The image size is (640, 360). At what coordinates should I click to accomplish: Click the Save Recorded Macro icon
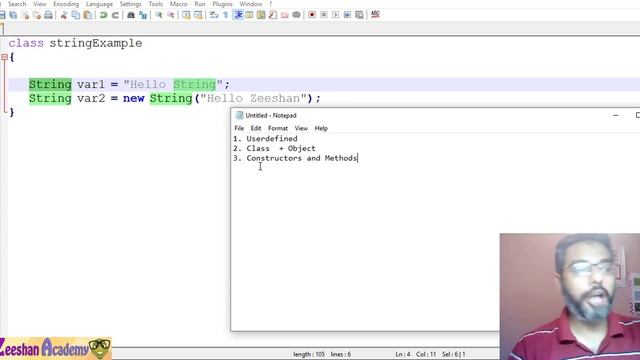(359, 15)
